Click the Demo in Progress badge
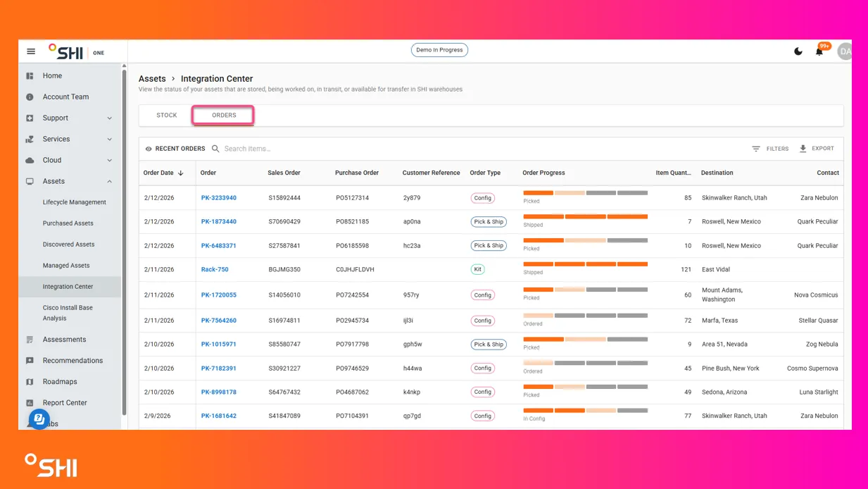This screenshot has height=489, width=868. tap(439, 50)
